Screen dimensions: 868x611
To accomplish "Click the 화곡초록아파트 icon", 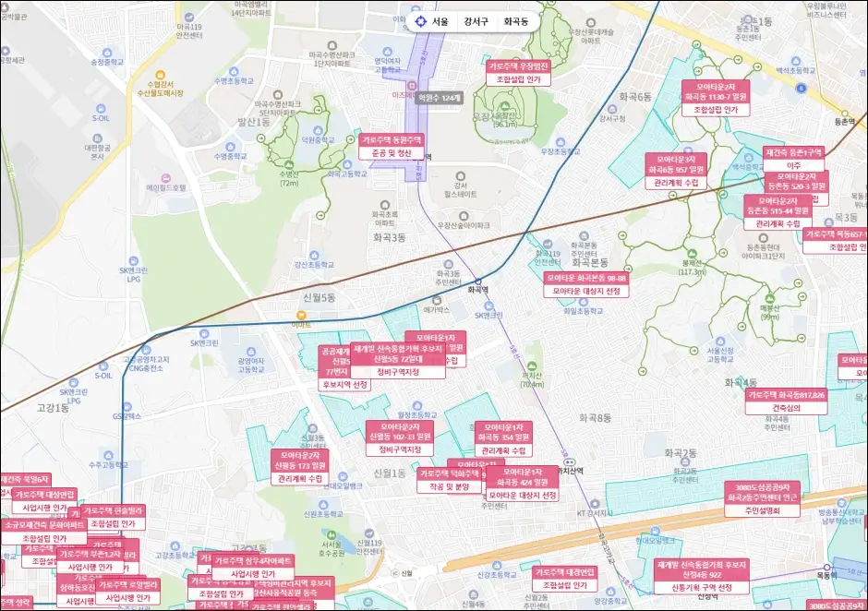I will [384, 205].
